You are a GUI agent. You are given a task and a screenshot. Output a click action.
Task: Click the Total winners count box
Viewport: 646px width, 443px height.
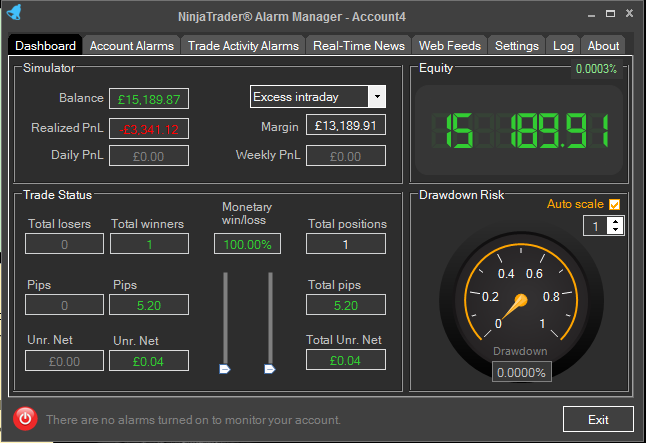pyautogui.click(x=149, y=244)
